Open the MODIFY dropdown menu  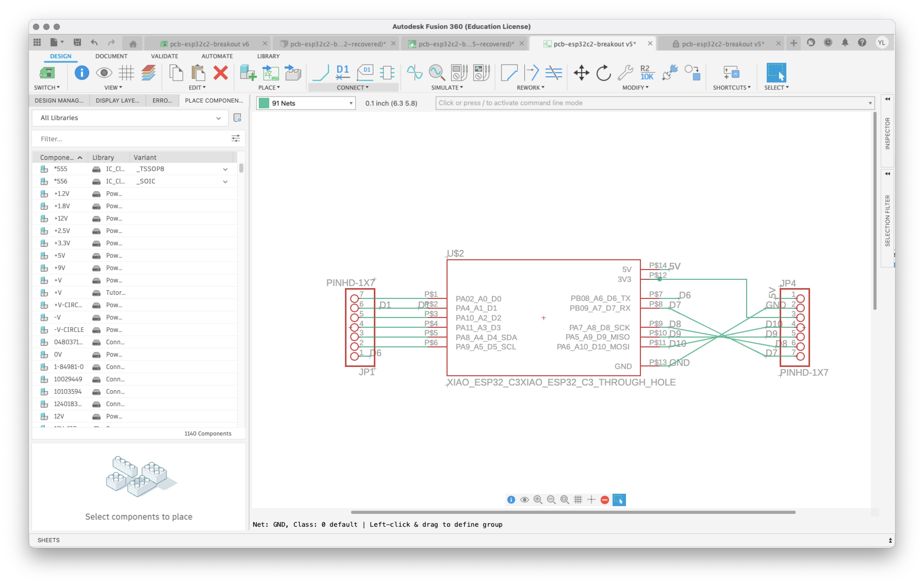tap(636, 87)
